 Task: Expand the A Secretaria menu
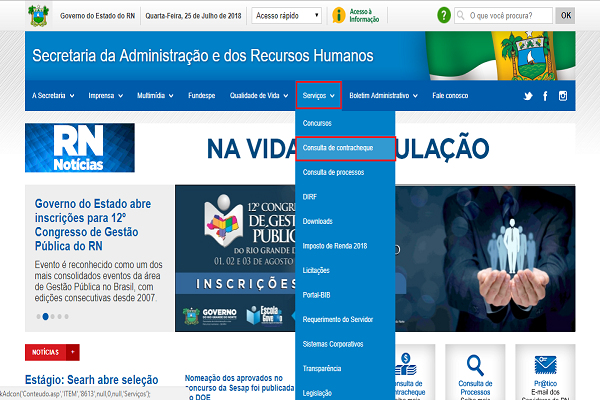[x=53, y=96]
